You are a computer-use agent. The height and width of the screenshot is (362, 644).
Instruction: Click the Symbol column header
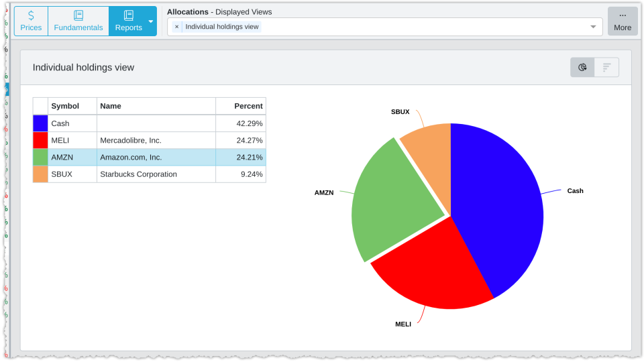72,106
